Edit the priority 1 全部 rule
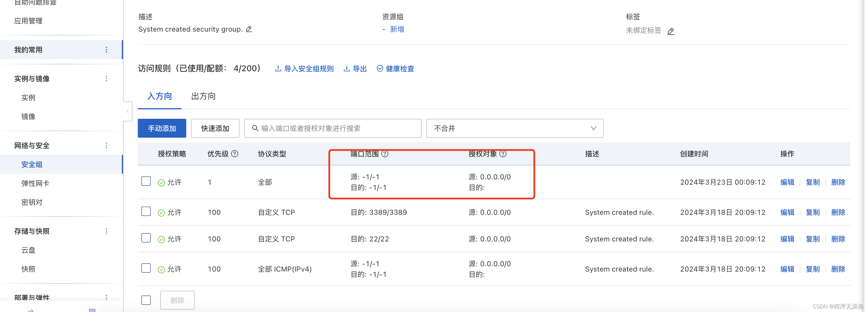Viewport: 868px width, 312px height. [787, 182]
